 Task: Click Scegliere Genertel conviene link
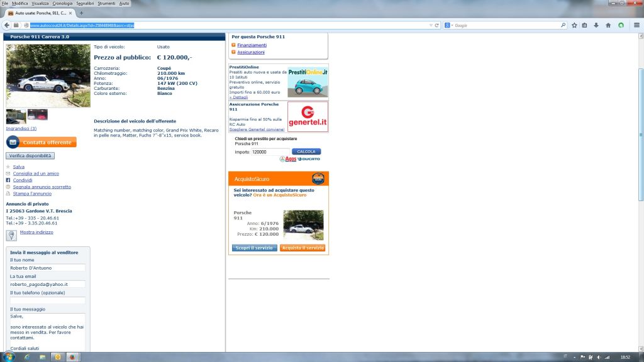click(x=257, y=129)
